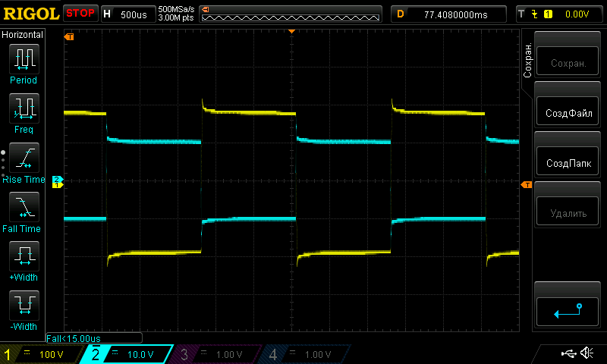Screen dimensions: 607x364
Task: Click the Fall<15.00us measurement result
Action: coord(74,338)
